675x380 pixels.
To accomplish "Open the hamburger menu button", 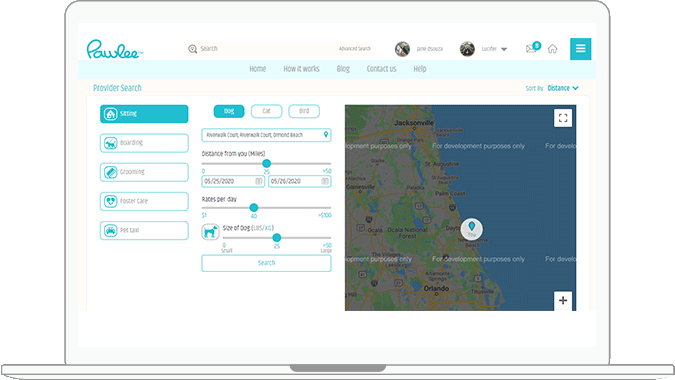I will pos(580,49).
